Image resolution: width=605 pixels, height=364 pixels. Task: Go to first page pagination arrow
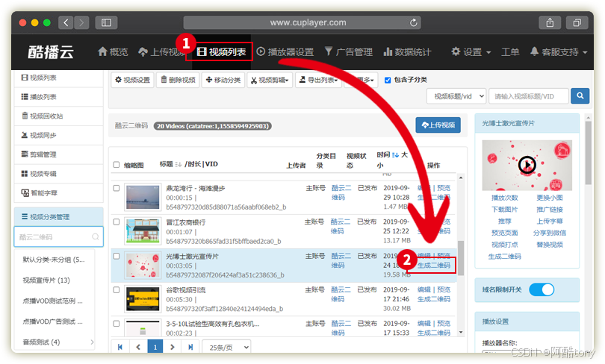point(120,347)
